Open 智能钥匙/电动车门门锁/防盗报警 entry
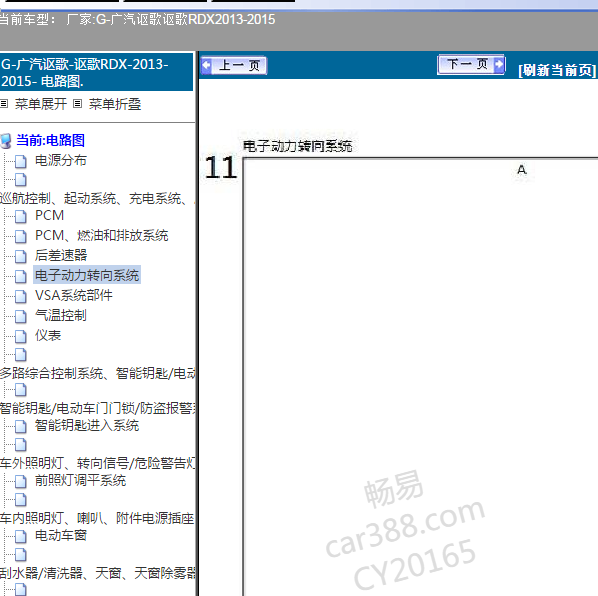 [x=98, y=408]
